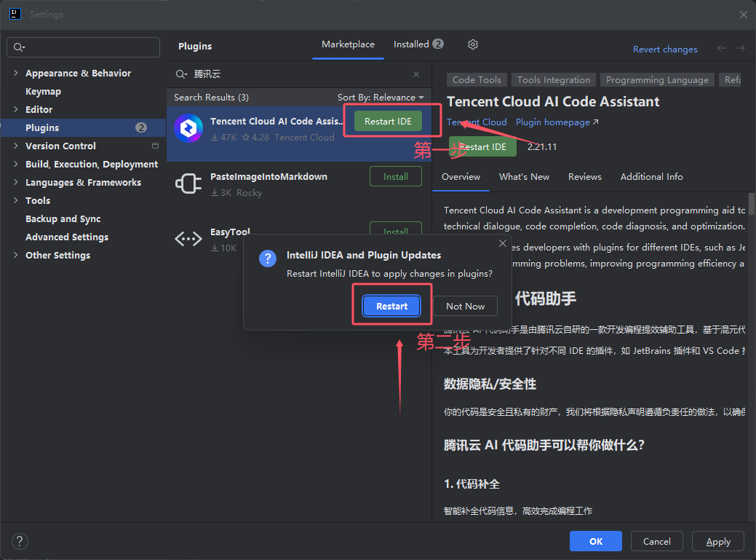
Task: Click the magnifier icon in settings search
Action: tap(19, 47)
